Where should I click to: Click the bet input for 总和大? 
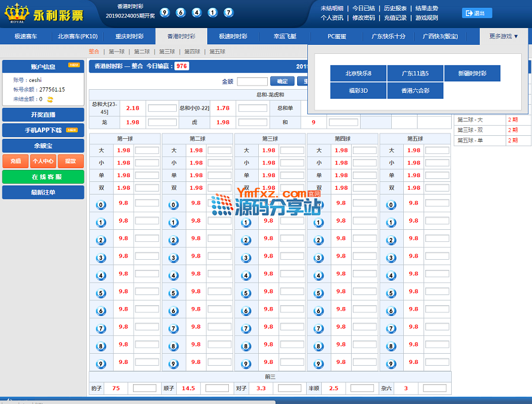click(162, 108)
